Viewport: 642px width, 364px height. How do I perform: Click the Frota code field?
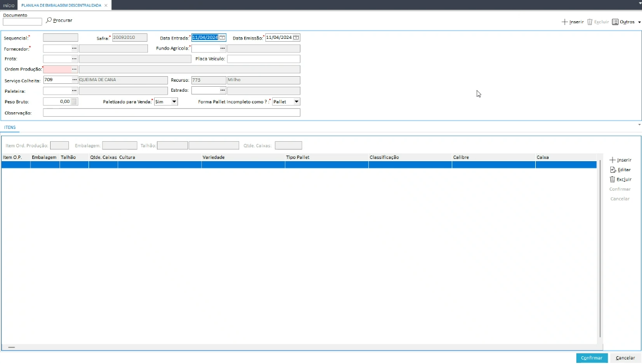point(57,59)
